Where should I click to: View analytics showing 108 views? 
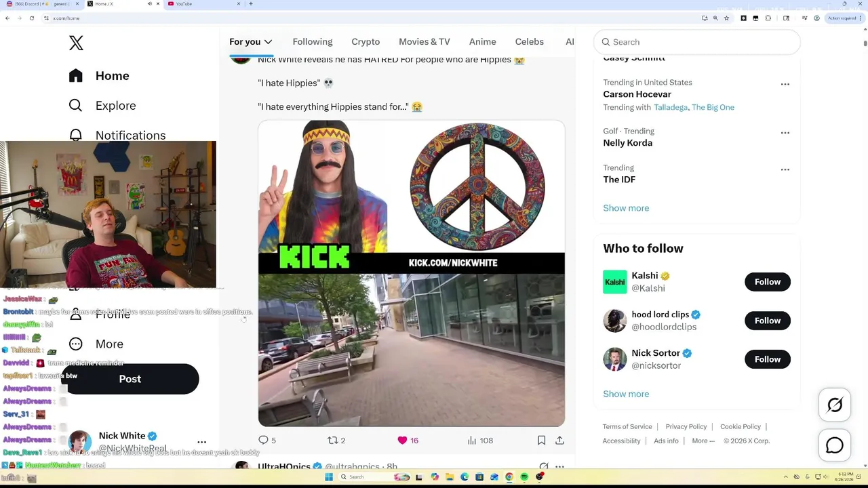pos(480,441)
